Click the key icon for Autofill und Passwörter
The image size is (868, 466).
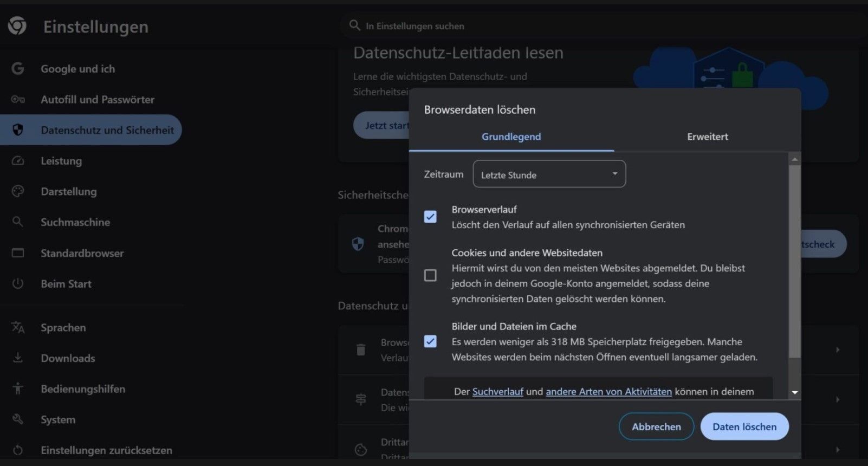tap(18, 99)
